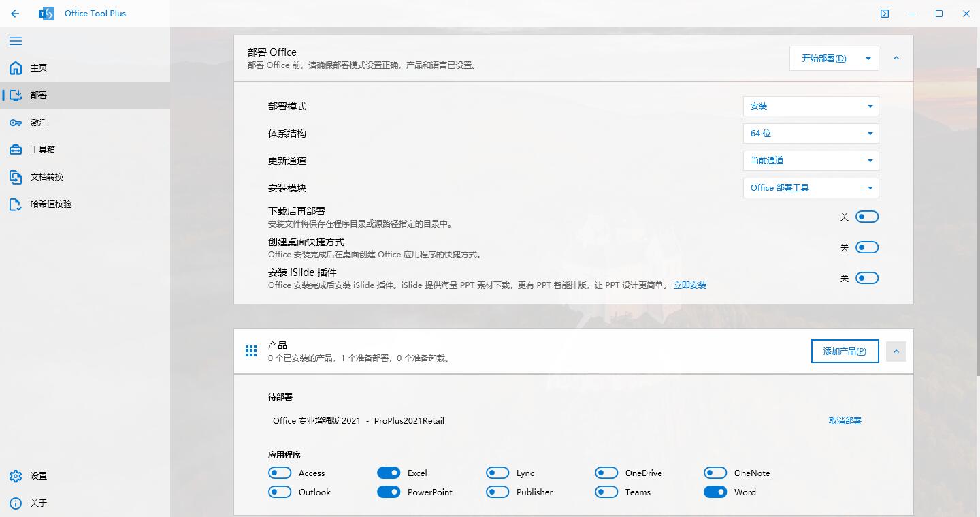This screenshot has height=517, width=980.
Task: Click the 应用程序 heading
Action: point(284,454)
